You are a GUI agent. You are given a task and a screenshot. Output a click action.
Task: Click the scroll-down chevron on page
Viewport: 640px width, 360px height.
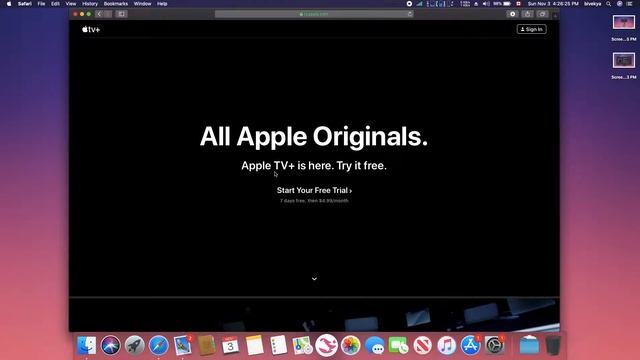(x=314, y=279)
